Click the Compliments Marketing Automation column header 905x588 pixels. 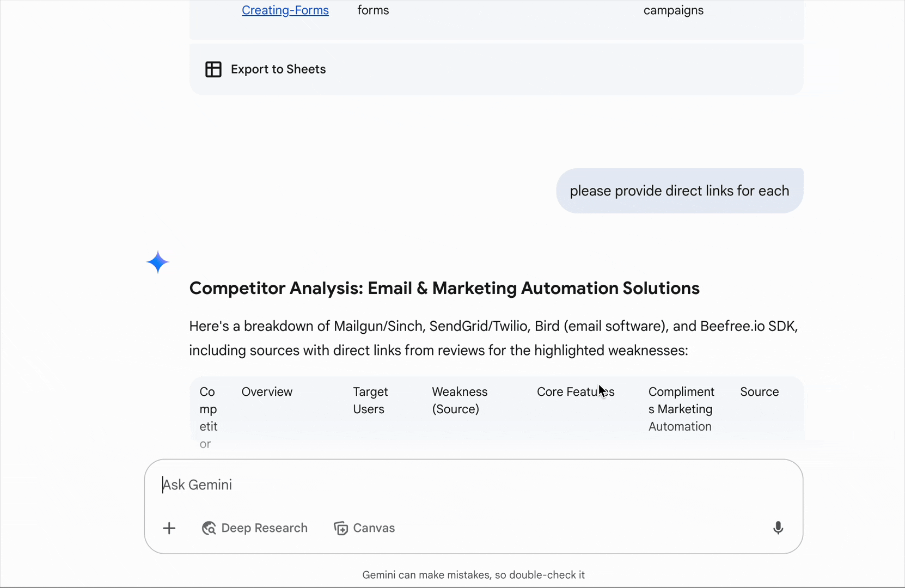click(681, 409)
